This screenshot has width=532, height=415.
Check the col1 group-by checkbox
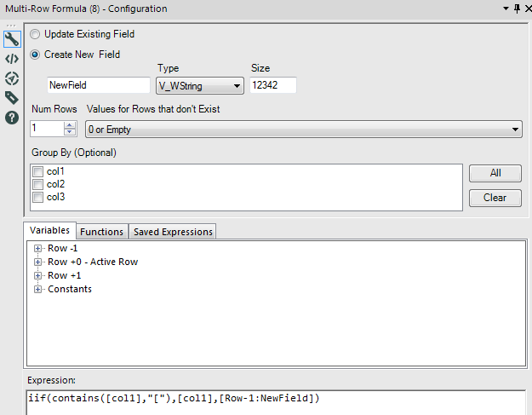(x=38, y=171)
